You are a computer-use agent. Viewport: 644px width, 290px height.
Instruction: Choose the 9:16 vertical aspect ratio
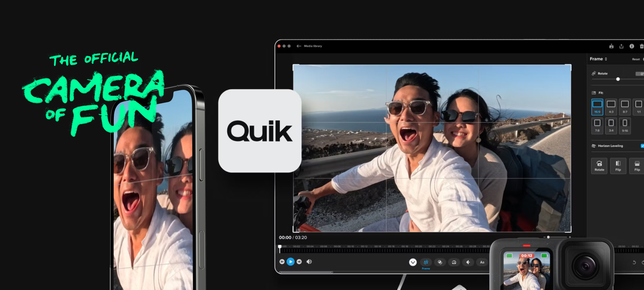(x=625, y=126)
